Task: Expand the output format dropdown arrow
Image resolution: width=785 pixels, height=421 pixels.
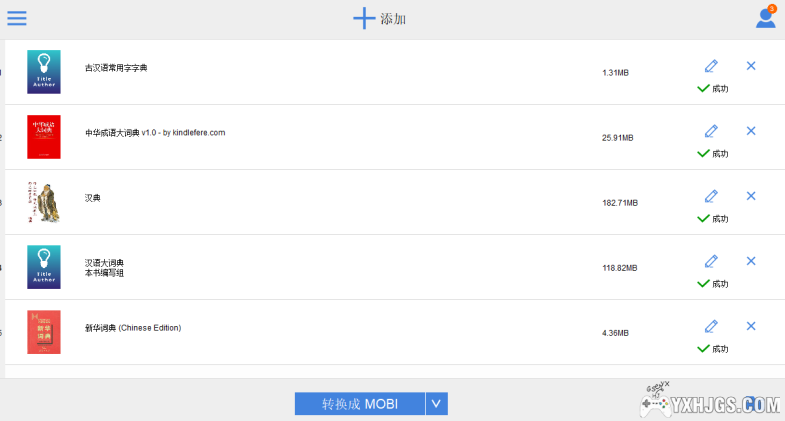Action: pos(436,404)
